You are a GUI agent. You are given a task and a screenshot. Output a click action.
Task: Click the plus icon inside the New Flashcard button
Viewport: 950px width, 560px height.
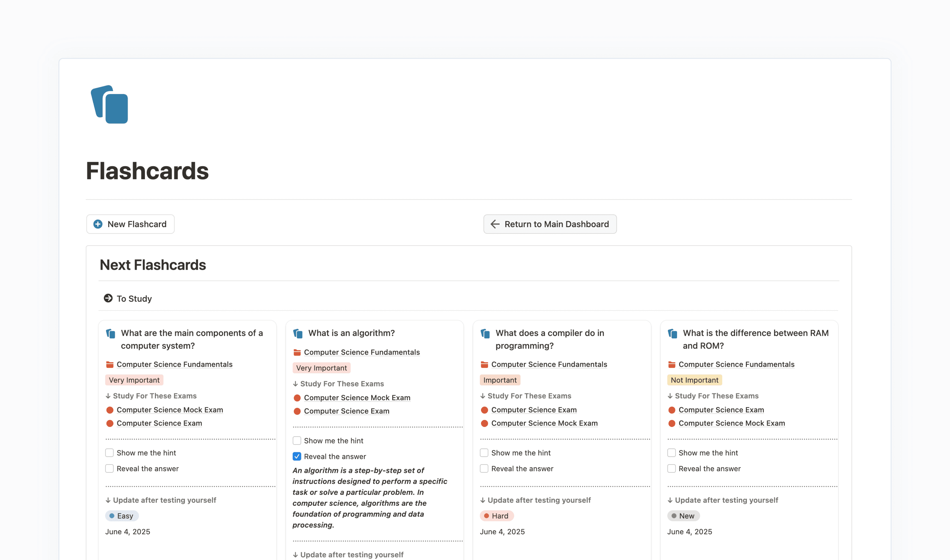(98, 224)
